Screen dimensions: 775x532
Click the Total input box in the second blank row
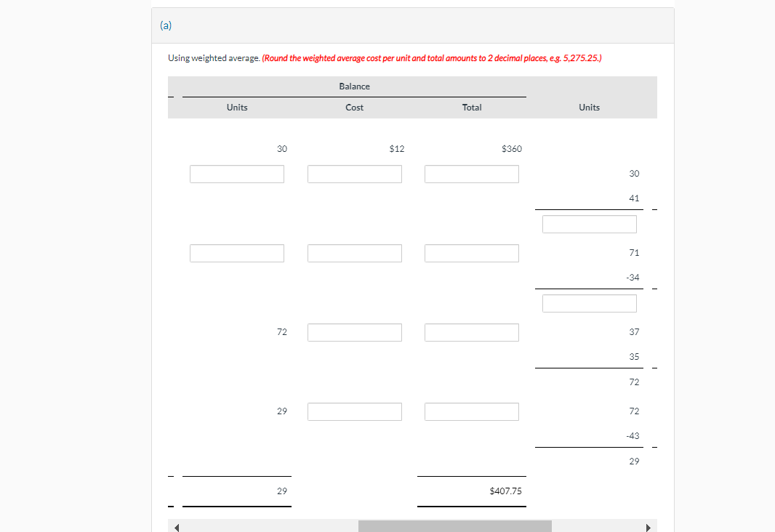pyautogui.click(x=471, y=253)
